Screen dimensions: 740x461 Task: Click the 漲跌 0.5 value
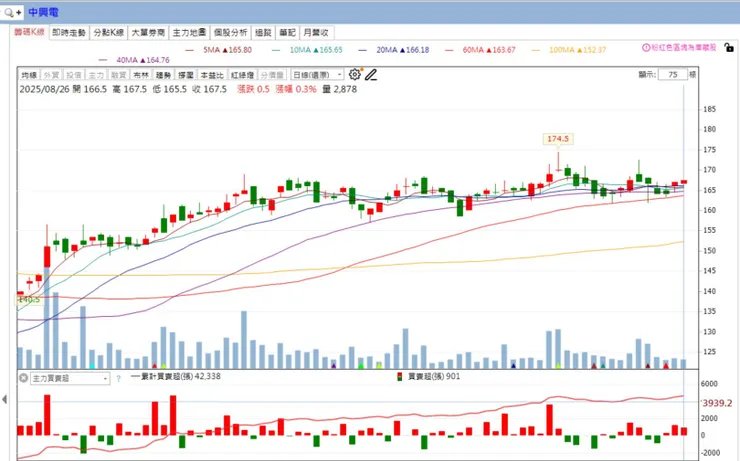coord(253,89)
